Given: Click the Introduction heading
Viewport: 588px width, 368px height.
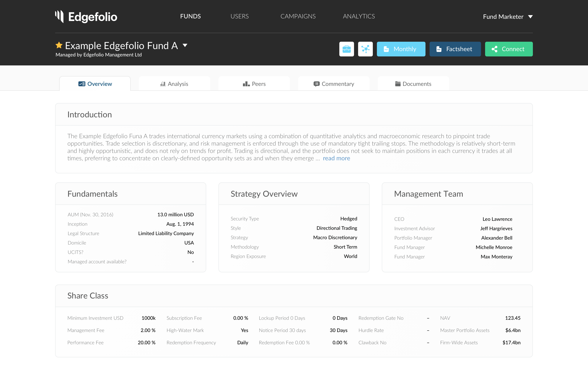Looking at the screenshot, I should coord(90,114).
